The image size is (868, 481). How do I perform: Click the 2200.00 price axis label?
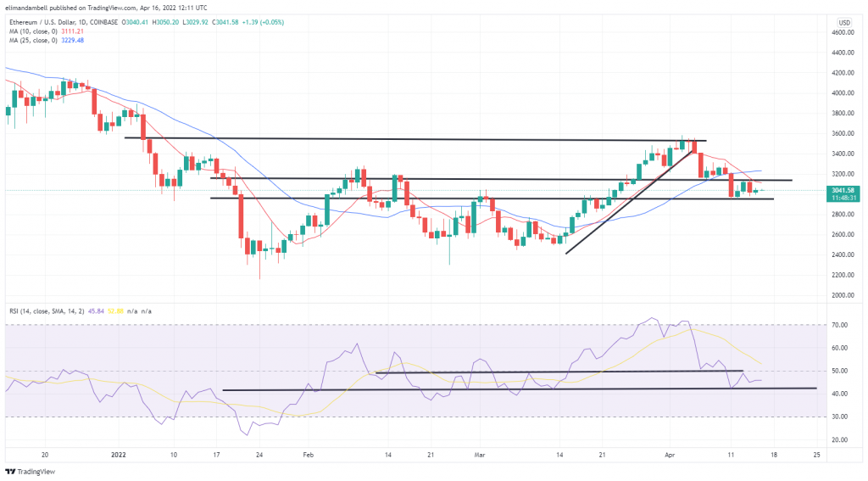[843, 276]
